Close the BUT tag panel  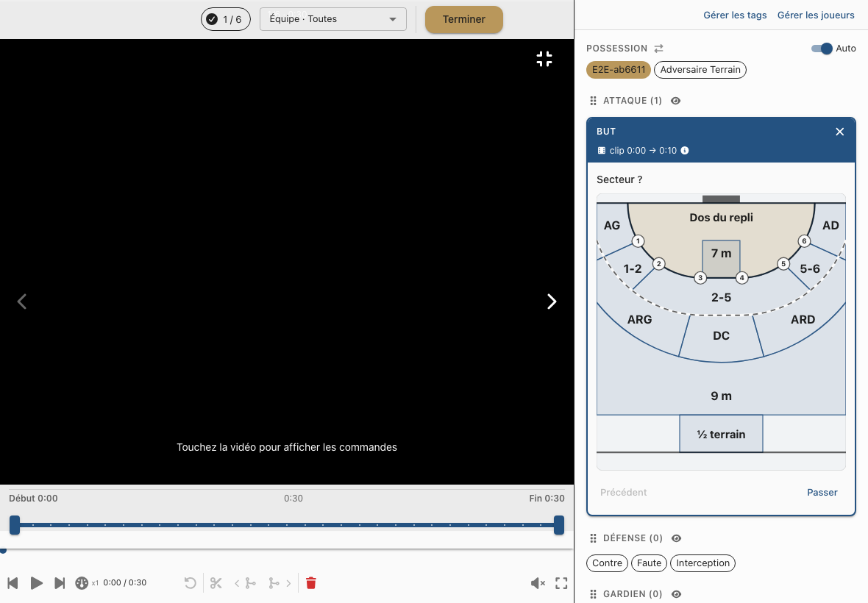840,132
